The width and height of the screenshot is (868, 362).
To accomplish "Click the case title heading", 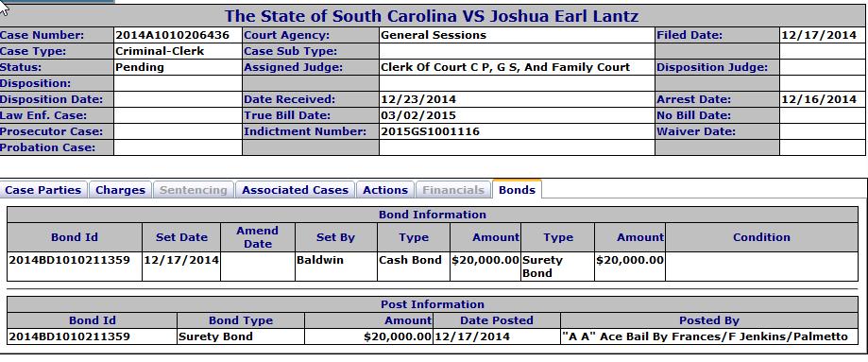I will (x=432, y=15).
